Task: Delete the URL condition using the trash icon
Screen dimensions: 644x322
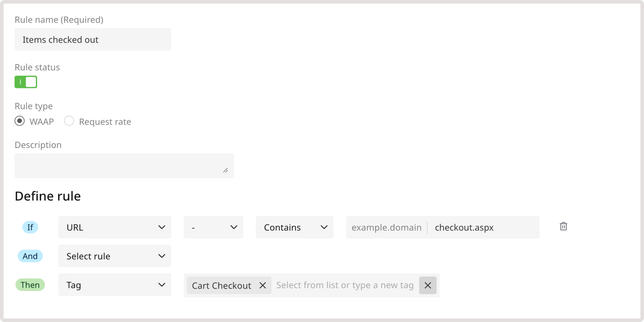Action: pyautogui.click(x=563, y=227)
